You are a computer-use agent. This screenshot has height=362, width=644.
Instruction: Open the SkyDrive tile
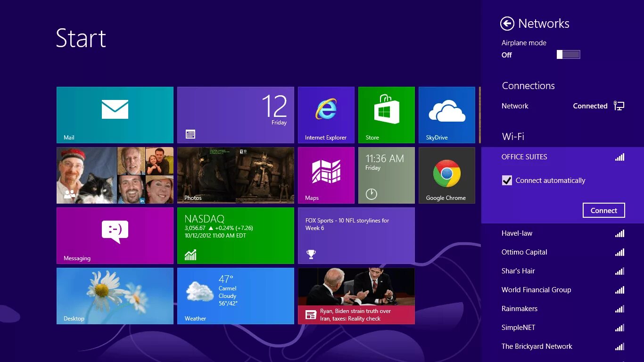pos(447,115)
